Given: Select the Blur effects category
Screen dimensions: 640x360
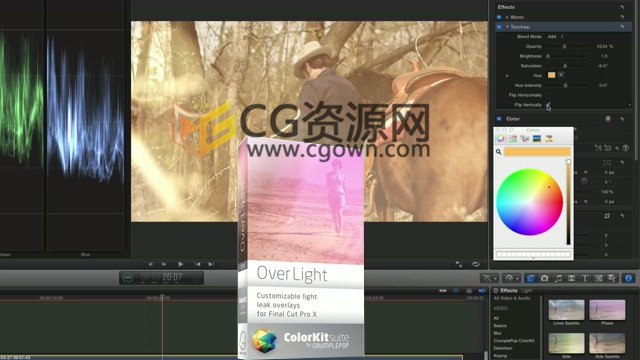Looking at the screenshot, I should 497,333.
